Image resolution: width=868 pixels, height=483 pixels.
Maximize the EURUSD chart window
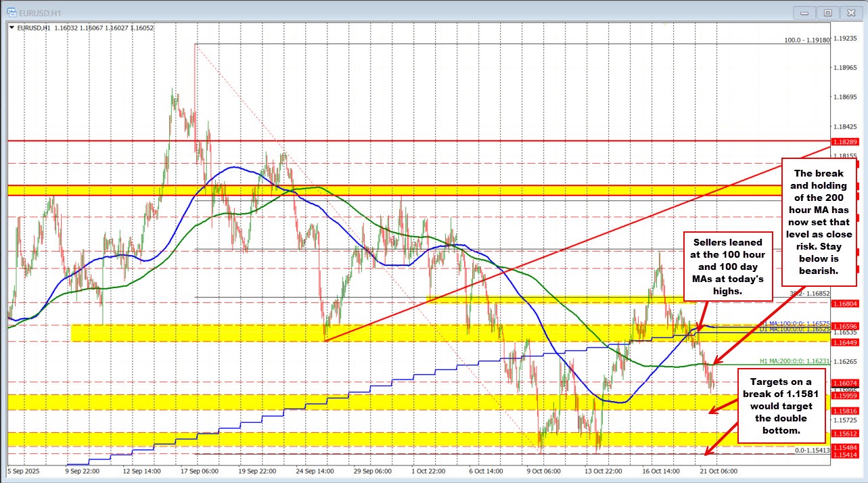[827, 12]
